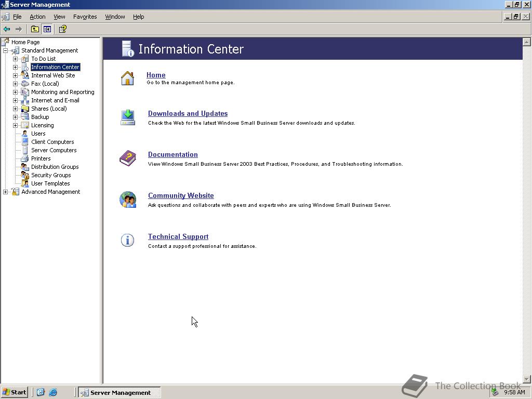Image resolution: width=532 pixels, height=399 pixels.
Task: Click the Shares (Local) folder icon
Action: [25, 109]
